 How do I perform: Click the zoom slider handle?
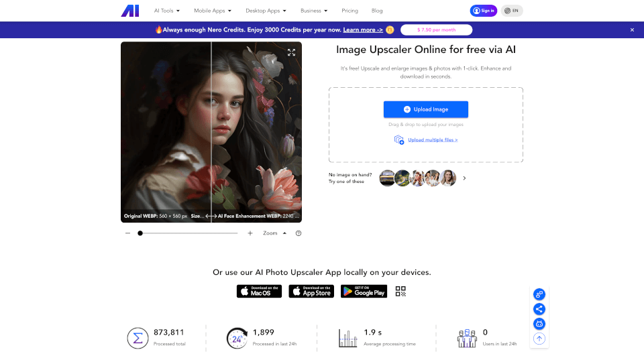click(x=140, y=233)
